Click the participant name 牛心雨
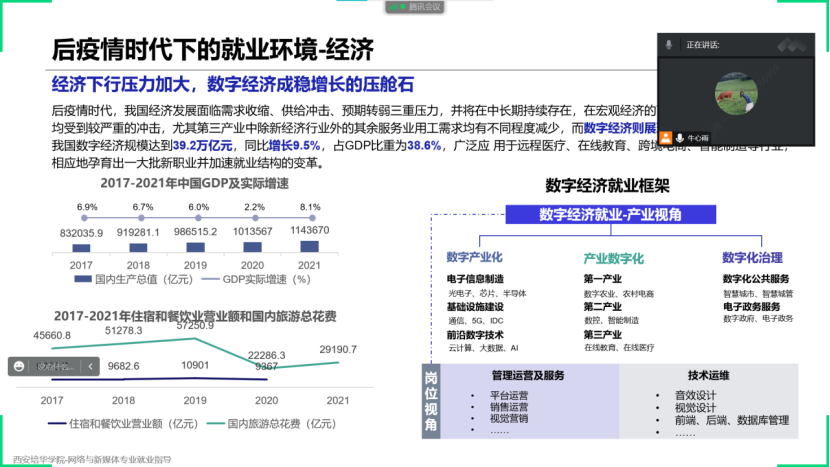 pos(698,137)
